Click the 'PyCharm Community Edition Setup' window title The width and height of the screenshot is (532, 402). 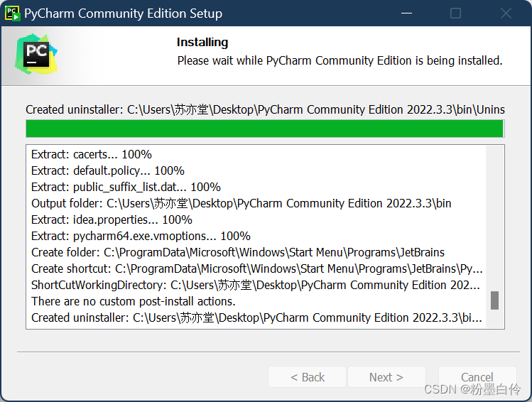point(123,13)
